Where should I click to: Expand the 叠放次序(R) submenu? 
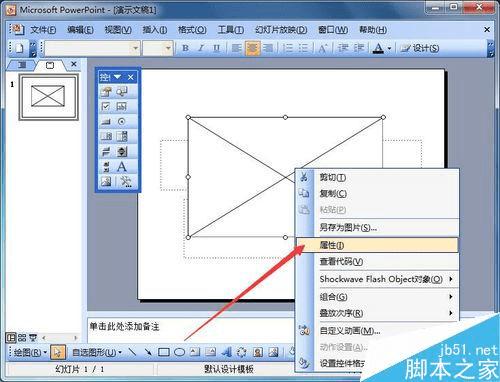[378, 313]
